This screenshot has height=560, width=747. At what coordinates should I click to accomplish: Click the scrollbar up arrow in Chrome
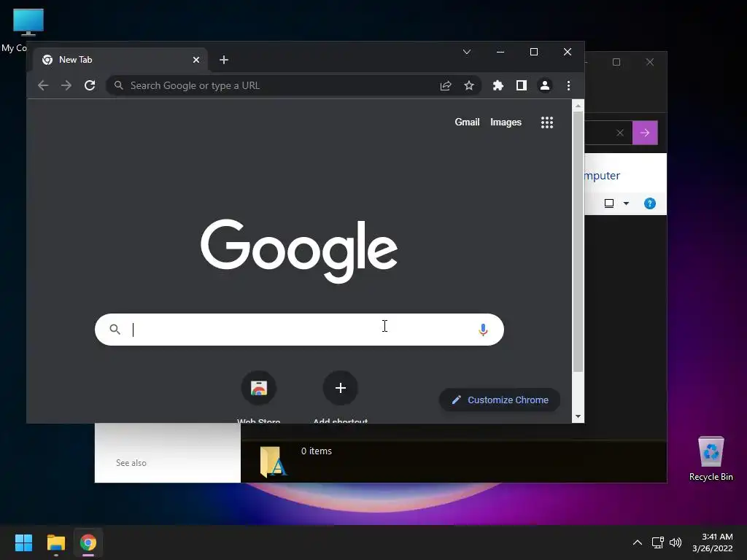(x=578, y=106)
